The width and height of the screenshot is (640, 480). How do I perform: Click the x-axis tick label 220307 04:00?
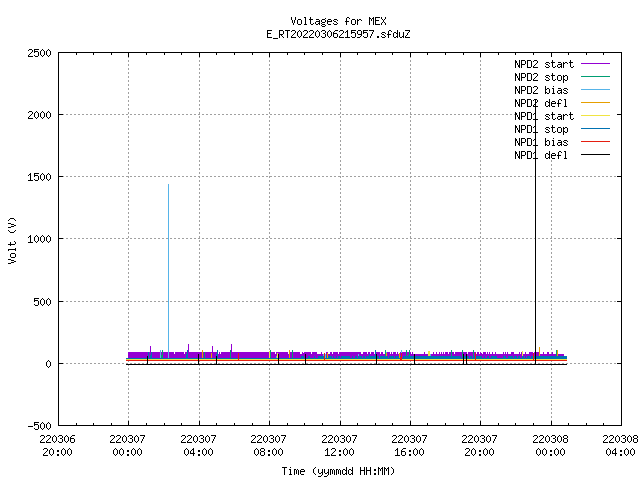click(198, 446)
